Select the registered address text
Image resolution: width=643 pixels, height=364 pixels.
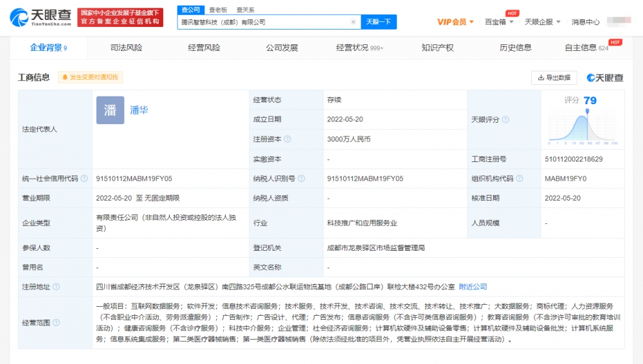276,287
